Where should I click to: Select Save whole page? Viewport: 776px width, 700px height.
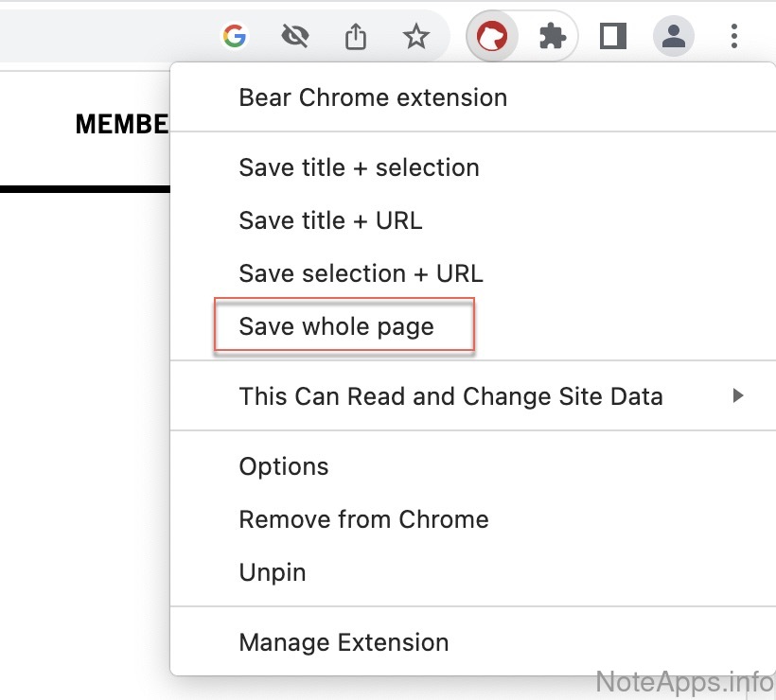(337, 326)
